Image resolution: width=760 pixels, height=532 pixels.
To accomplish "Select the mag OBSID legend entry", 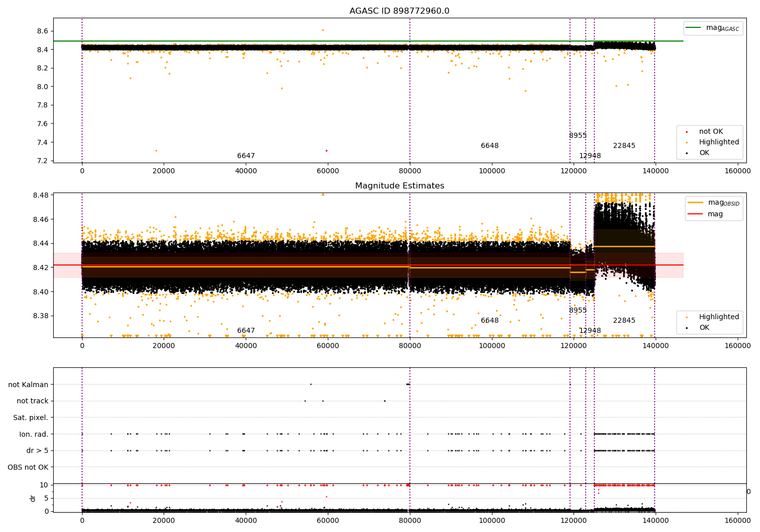I will [714, 203].
